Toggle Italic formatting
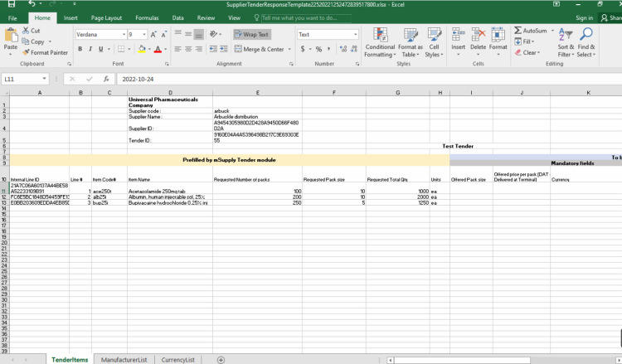Screen dimensions: 622x364 click(90, 49)
